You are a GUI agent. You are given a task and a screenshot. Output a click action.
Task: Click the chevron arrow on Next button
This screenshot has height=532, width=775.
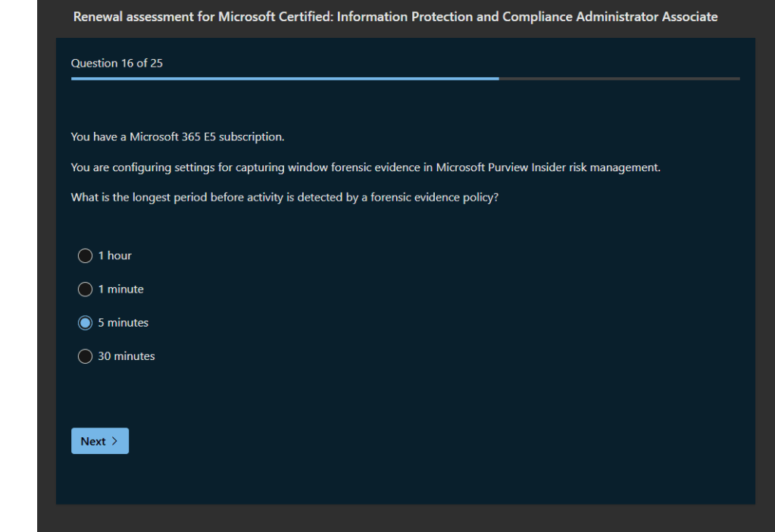[x=114, y=441]
